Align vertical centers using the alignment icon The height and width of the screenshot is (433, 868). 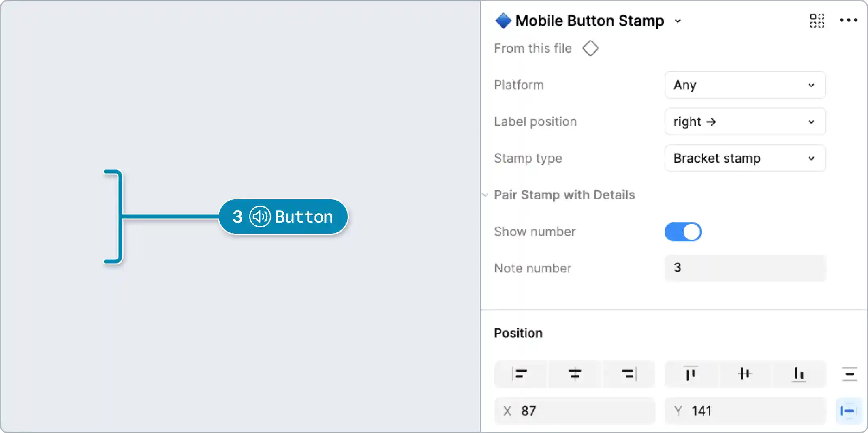(745, 374)
